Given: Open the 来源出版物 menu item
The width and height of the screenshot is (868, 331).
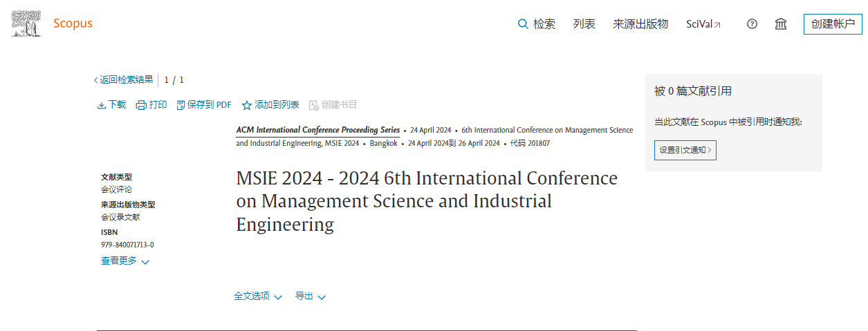Looking at the screenshot, I should [640, 24].
